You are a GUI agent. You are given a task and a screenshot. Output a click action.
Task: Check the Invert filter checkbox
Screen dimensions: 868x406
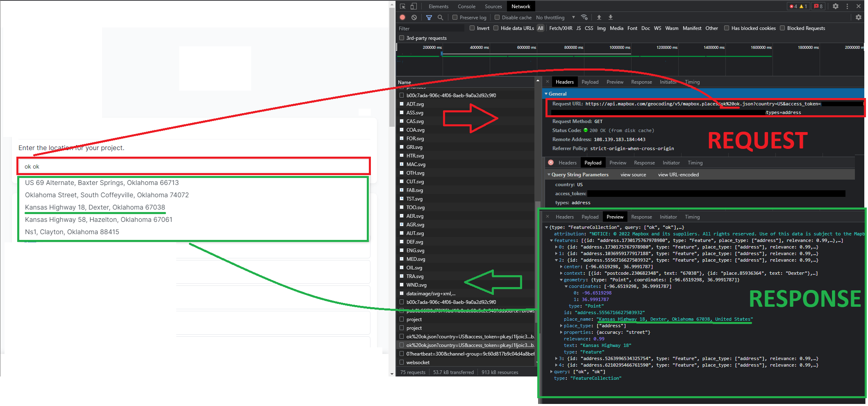tap(472, 28)
